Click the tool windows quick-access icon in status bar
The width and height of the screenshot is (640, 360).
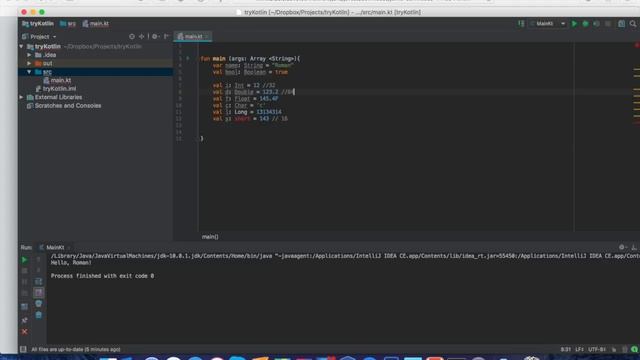(x=23, y=349)
